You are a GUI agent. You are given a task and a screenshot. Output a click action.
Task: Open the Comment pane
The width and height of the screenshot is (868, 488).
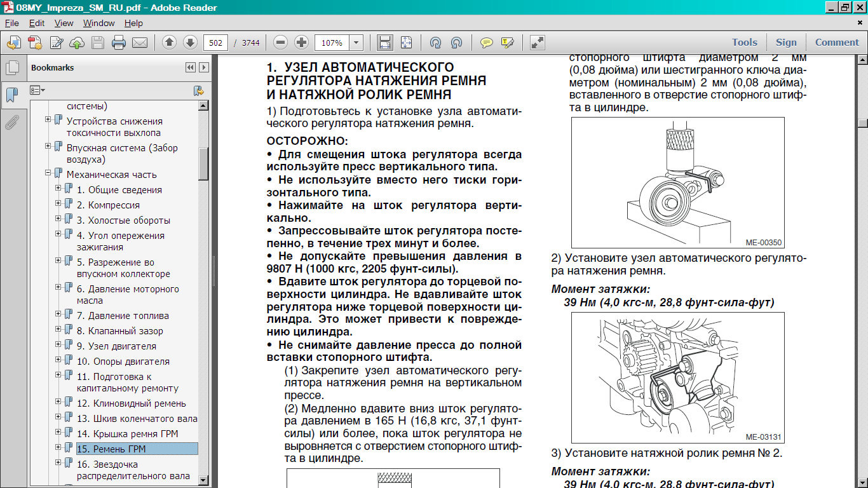836,43
